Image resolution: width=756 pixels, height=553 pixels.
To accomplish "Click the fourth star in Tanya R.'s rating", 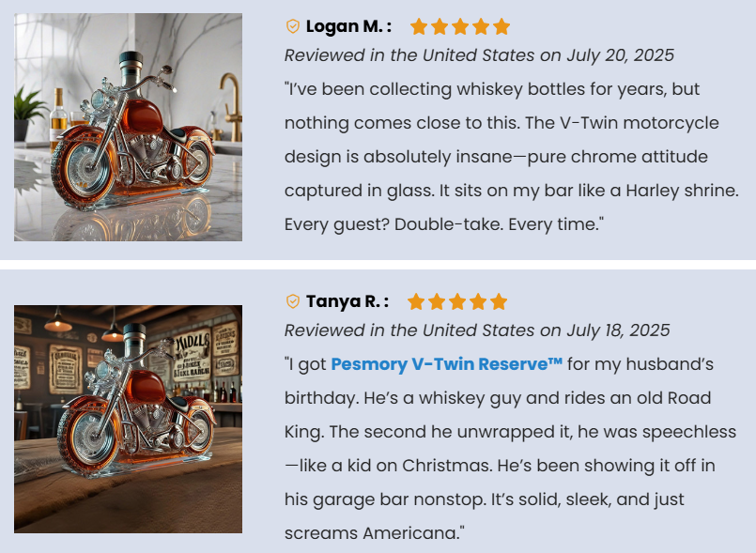I will pos(478,301).
